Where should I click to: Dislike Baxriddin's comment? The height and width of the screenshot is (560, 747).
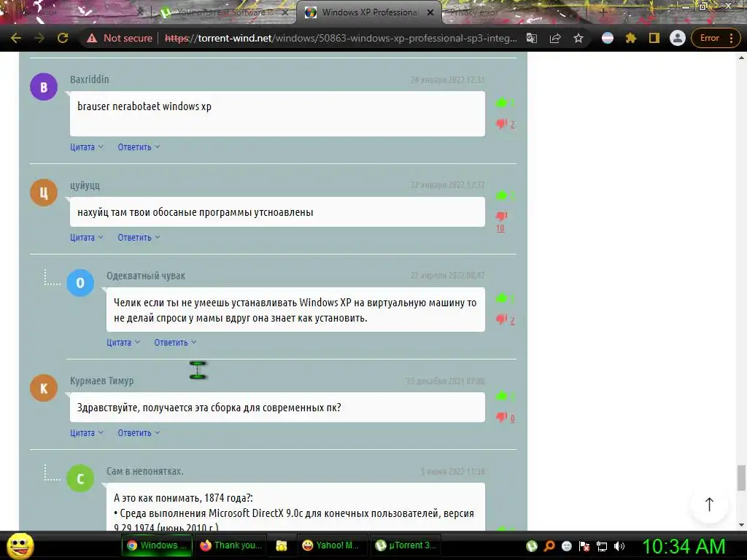(501, 124)
